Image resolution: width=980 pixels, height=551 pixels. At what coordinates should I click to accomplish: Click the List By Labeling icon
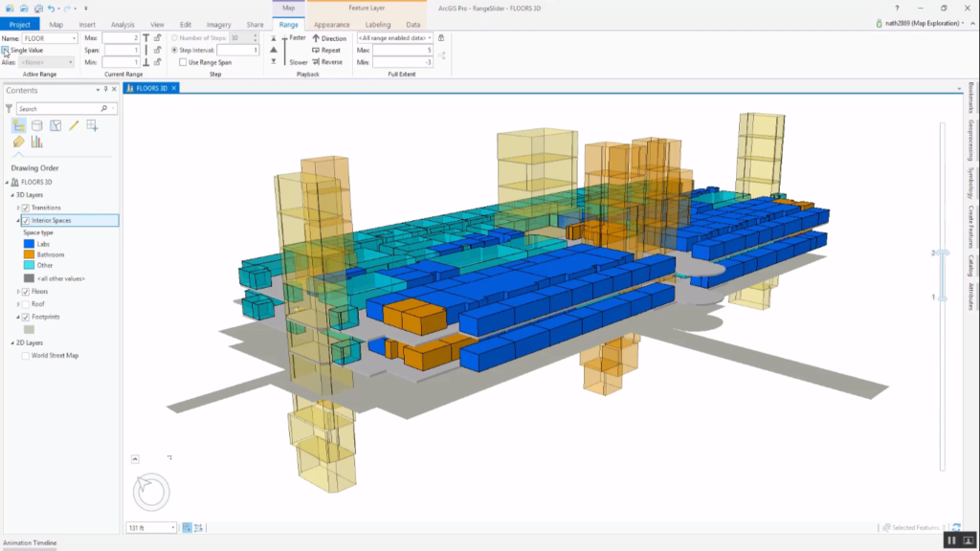(x=19, y=141)
